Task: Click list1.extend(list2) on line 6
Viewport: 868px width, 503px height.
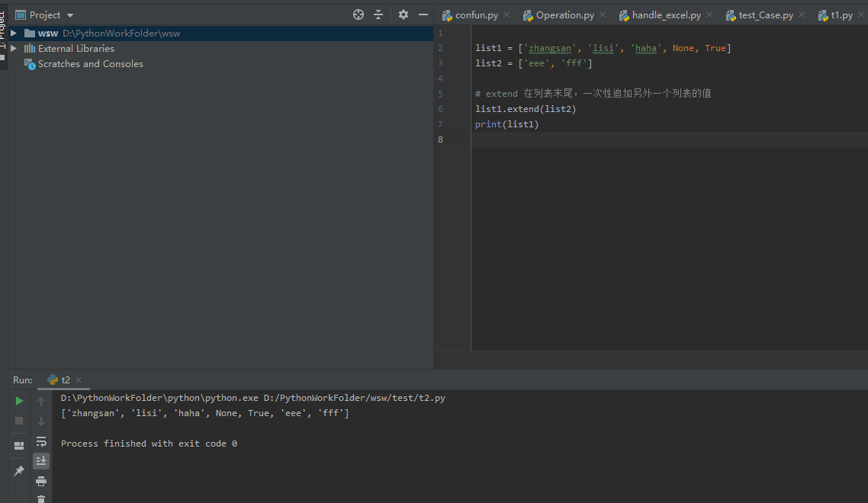Action: click(526, 109)
